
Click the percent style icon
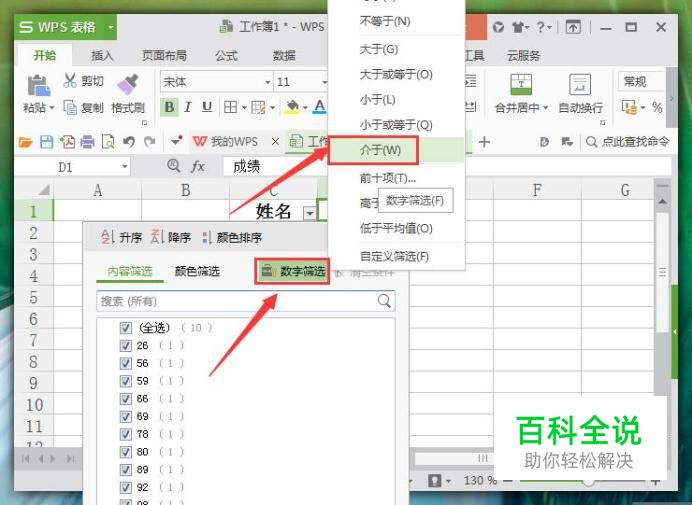point(657,107)
